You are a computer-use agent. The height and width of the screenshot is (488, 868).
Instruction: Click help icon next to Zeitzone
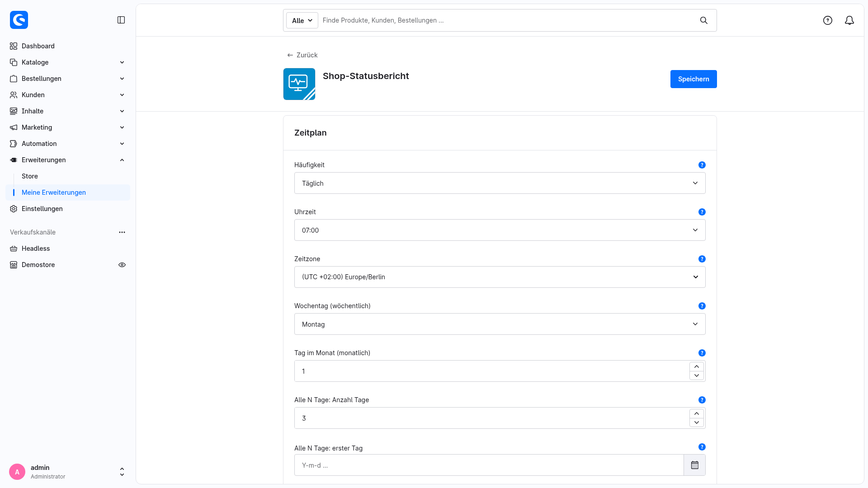pyautogui.click(x=702, y=259)
